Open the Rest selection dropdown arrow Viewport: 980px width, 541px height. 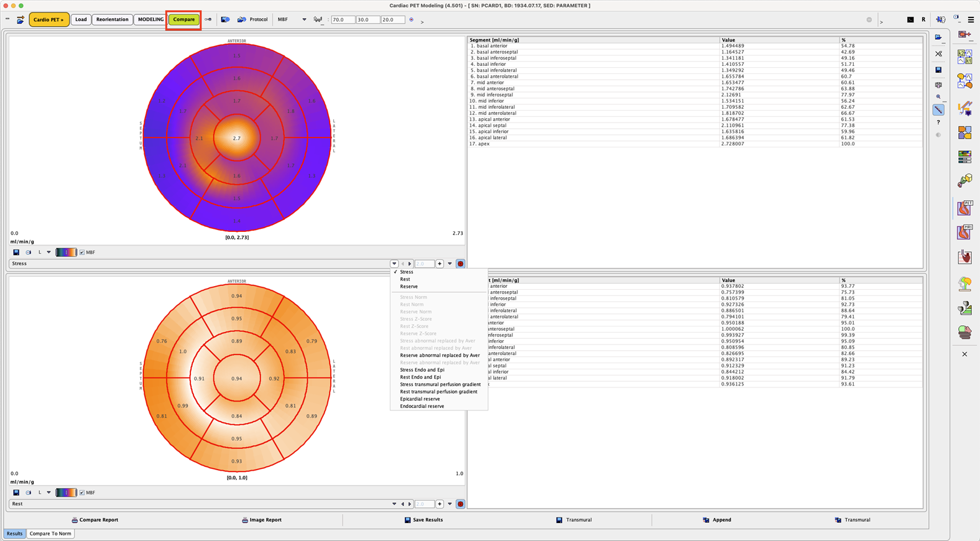click(x=394, y=504)
